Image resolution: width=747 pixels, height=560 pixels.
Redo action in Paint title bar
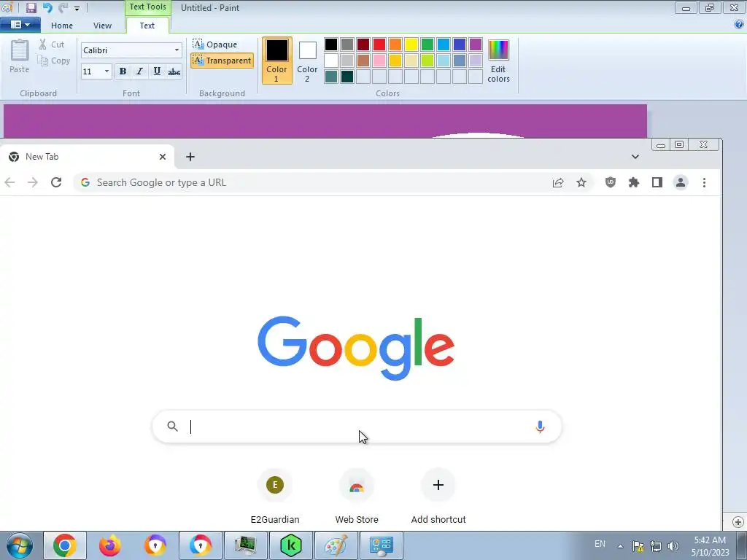click(x=63, y=7)
